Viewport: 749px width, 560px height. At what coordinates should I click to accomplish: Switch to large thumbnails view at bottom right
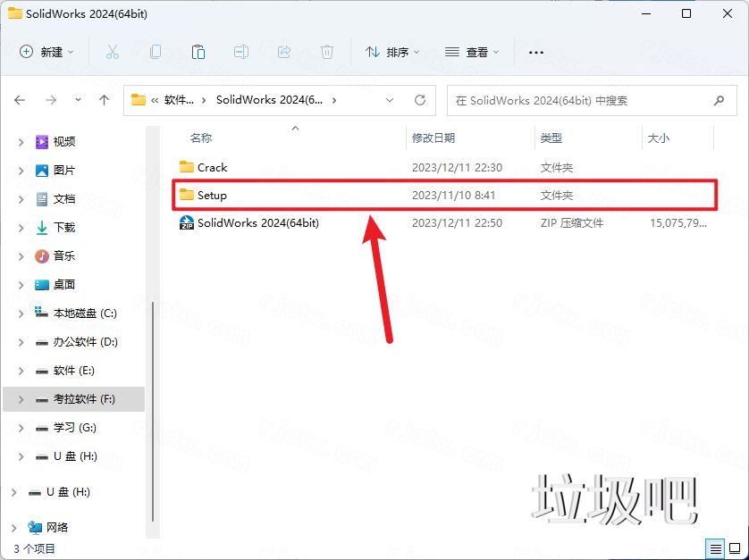coord(733,549)
